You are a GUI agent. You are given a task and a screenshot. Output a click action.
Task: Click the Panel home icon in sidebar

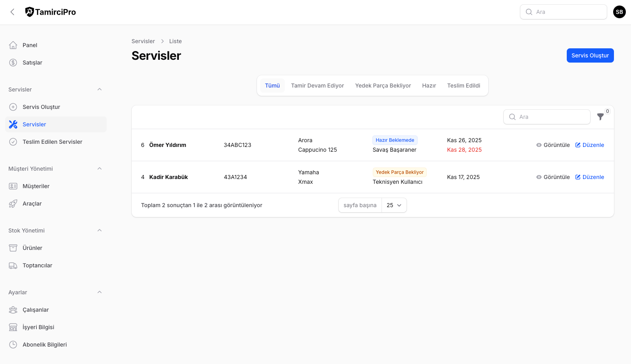(13, 45)
